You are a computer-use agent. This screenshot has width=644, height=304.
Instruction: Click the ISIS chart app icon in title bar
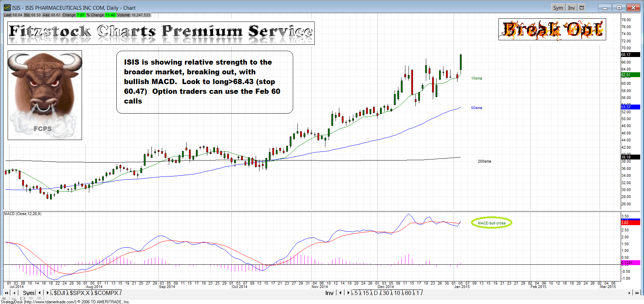click(7, 8)
